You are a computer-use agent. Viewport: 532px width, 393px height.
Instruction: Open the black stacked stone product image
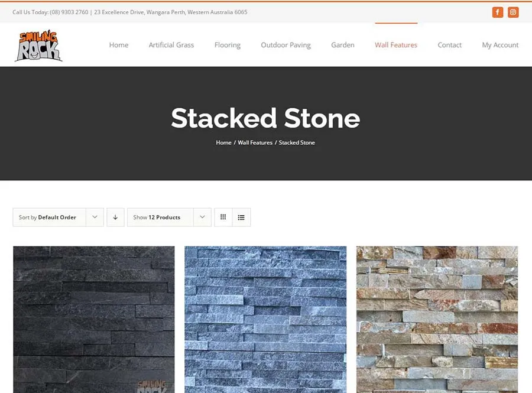pyautogui.click(x=94, y=319)
